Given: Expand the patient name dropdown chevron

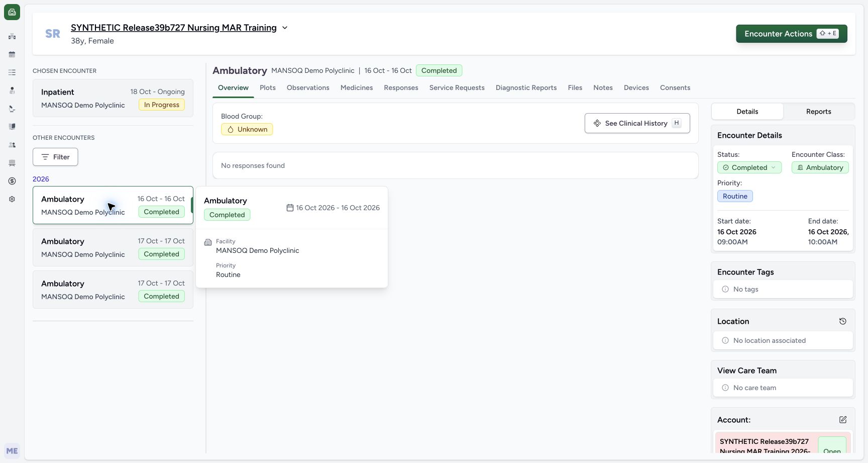Looking at the screenshot, I should click(x=285, y=28).
